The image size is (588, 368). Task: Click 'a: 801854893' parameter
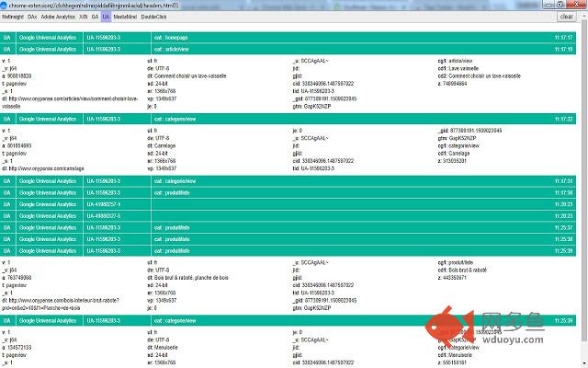click(17, 145)
